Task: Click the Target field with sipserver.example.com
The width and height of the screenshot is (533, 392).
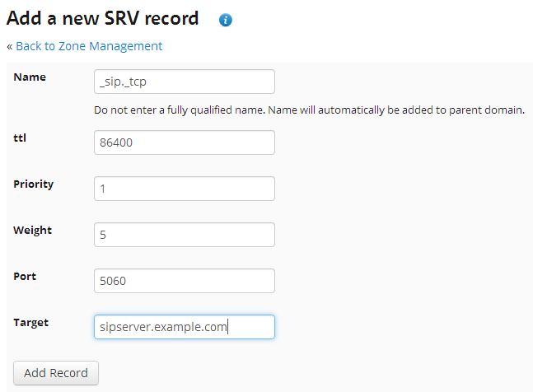Action: 185,327
